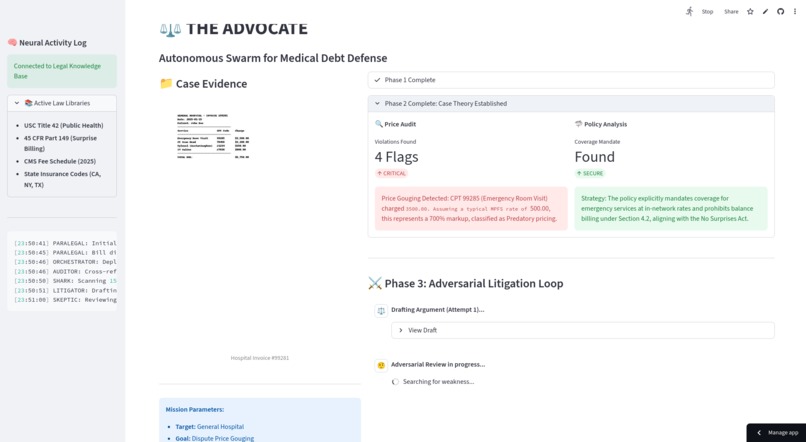The height and width of the screenshot is (442, 806).
Task: Select 'CMS Fee Schedule (2025)' entry
Action: pyautogui.click(x=60, y=161)
